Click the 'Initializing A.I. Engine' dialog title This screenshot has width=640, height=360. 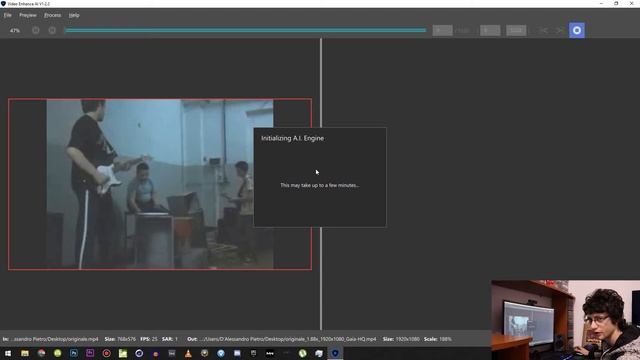[293, 138]
